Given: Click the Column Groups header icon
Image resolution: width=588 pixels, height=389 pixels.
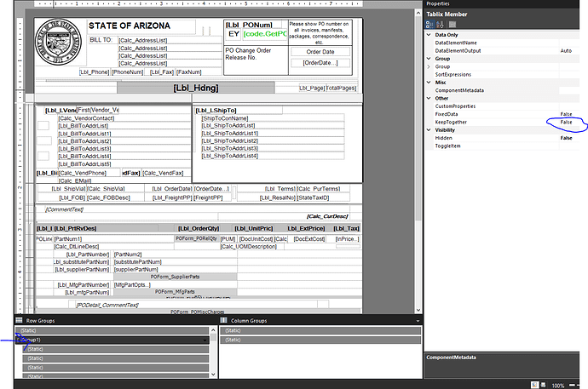Looking at the screenshot, I should coord(224,320).
